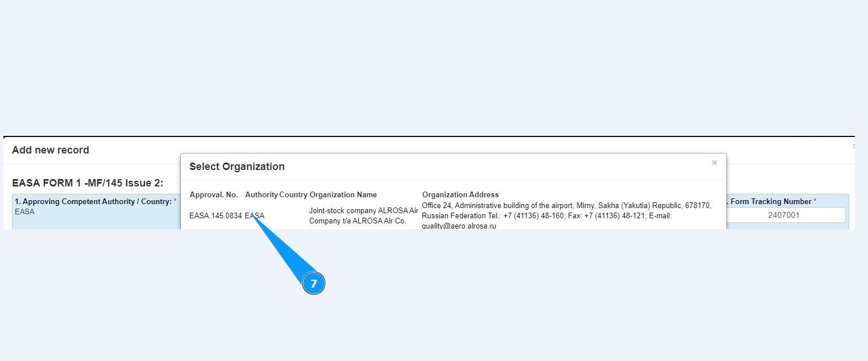
Task: Click the Authority column header
Action: 261,195
